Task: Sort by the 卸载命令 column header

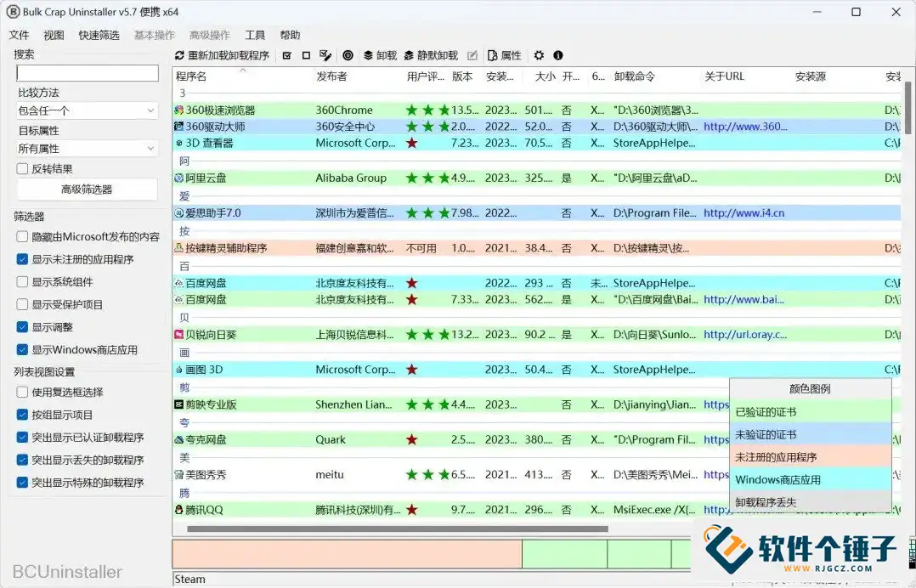Action: click(656, 76)
